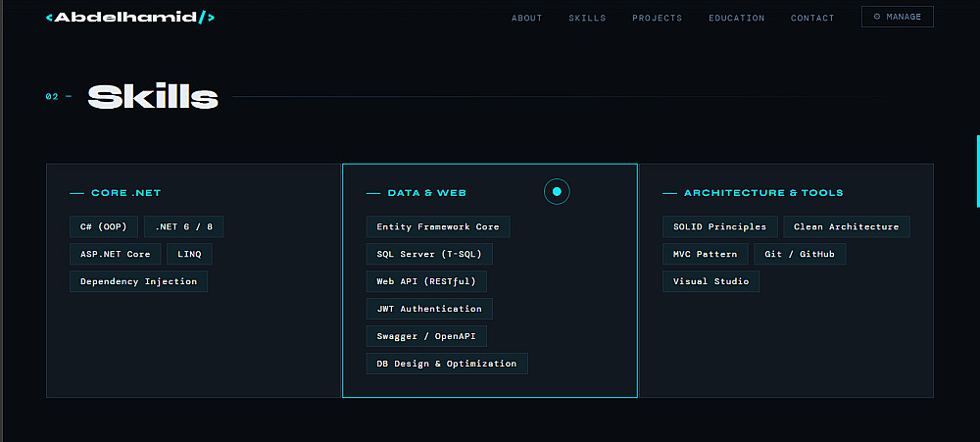Click the cyan page scrollbar thumb
This screenshot has height=442, width=980.
[x=977, y=172]
